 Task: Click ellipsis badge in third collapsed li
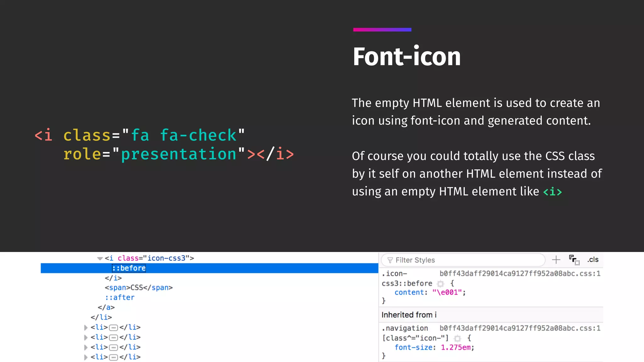click(113, 348)
